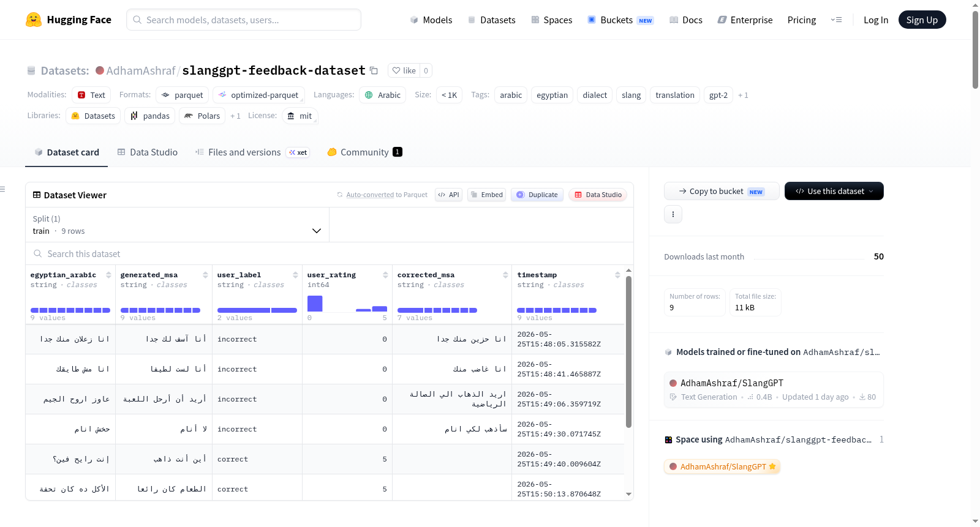Click the left sidebar collapse icon
The image size is (980, 527).
pyautogui.click(x=3, y=189)
